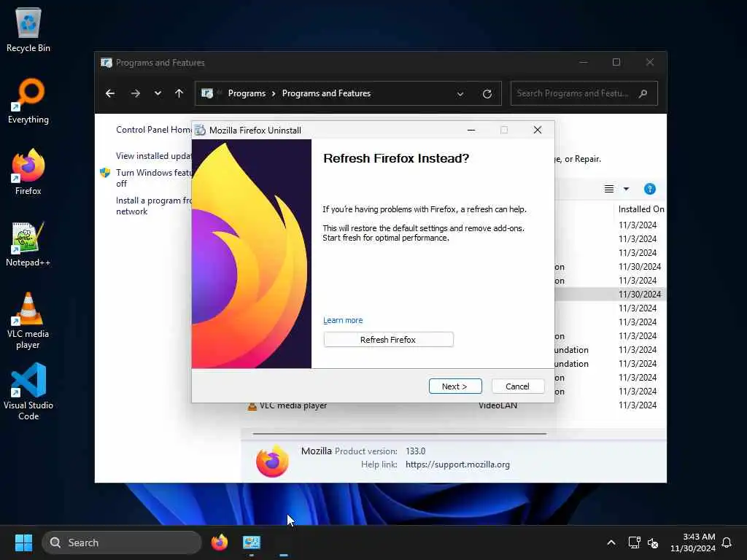The width and height of the screenshot is (747, 560).
Task: Maximize the Programs and Features window
Action: click(x=616, y=63)
